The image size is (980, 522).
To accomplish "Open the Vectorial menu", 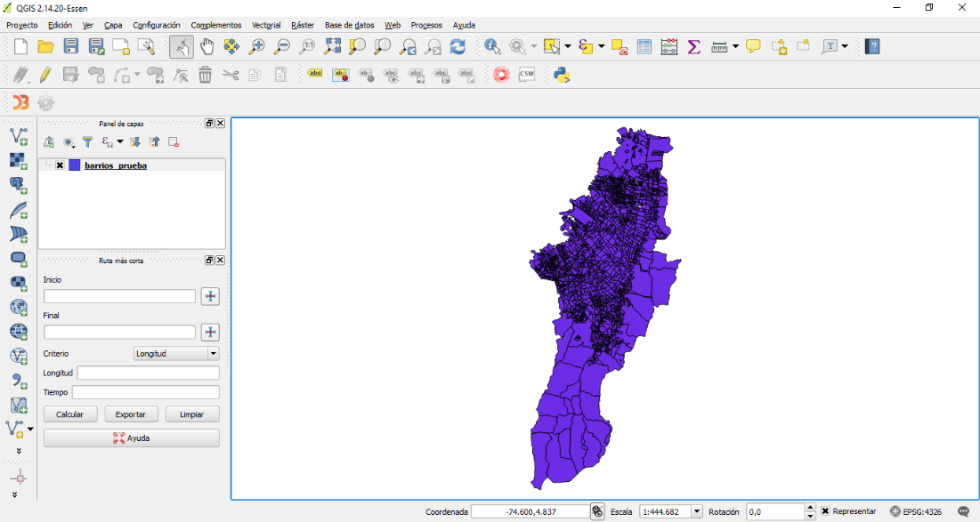I will coord(265,25).
